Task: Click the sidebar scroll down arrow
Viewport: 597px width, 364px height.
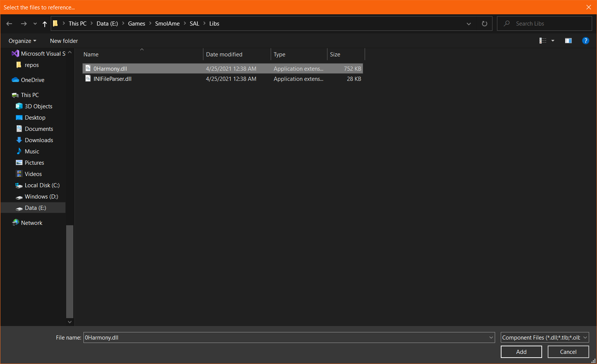Action: pos(70,322)
